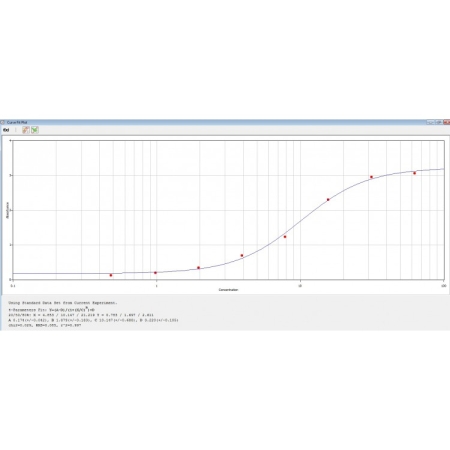Maximize the Curve Fit Plot window
The image size is (450, 450).
point(438,122)
